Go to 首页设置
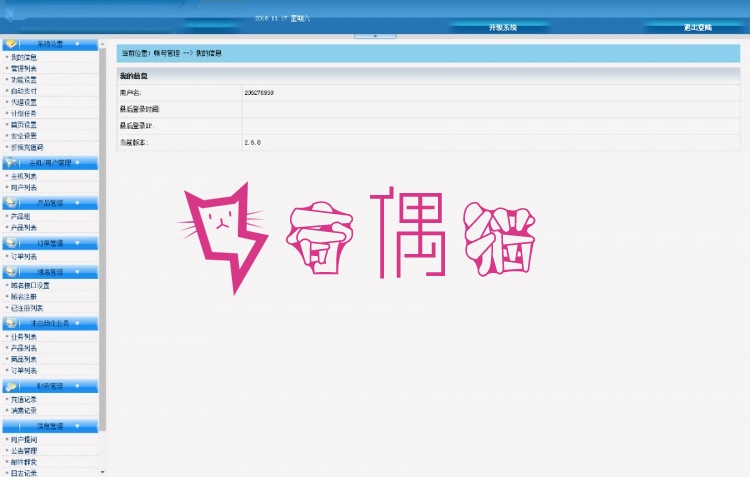 click(x=24, y=125)
